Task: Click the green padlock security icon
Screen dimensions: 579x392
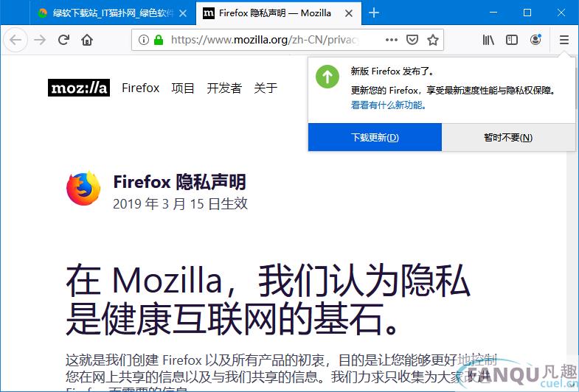Action: 159,40
